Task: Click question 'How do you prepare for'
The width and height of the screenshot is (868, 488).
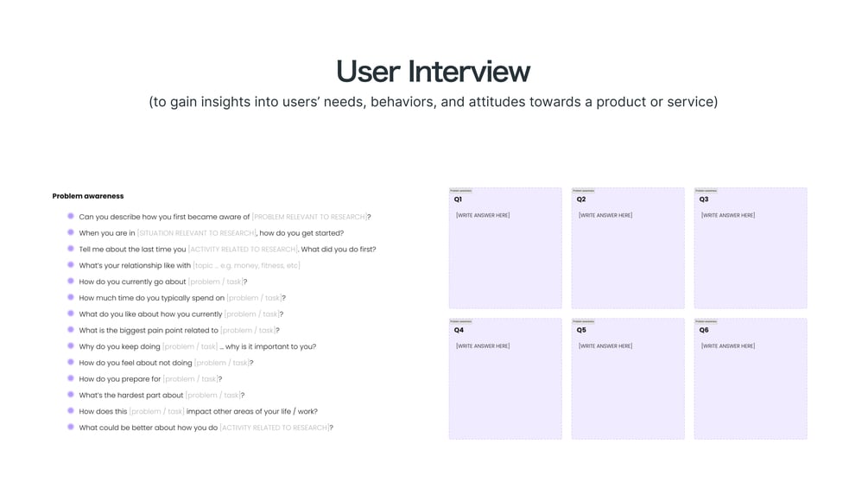Action: tap(150, 379)
